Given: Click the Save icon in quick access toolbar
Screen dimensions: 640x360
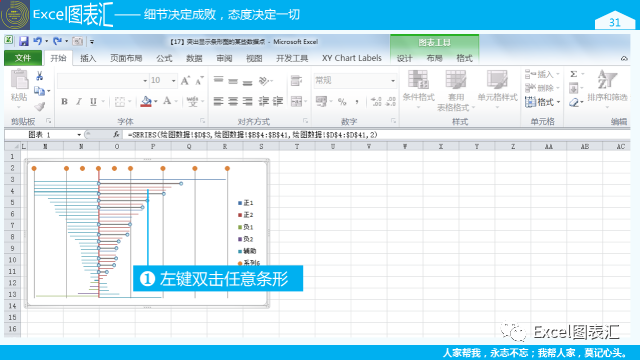Looking at the screenshot, I should click(x=24, y=41).
